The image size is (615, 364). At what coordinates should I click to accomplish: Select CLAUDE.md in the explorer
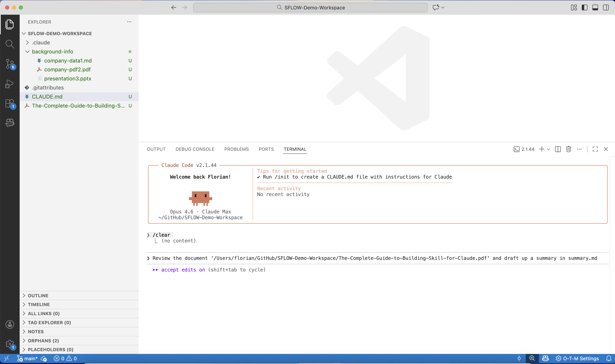tap(47, 96)
